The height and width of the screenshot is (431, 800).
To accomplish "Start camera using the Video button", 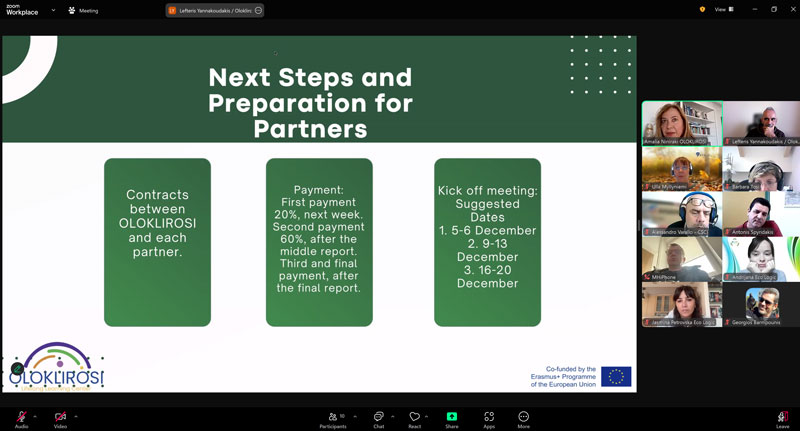I will 60,417.
